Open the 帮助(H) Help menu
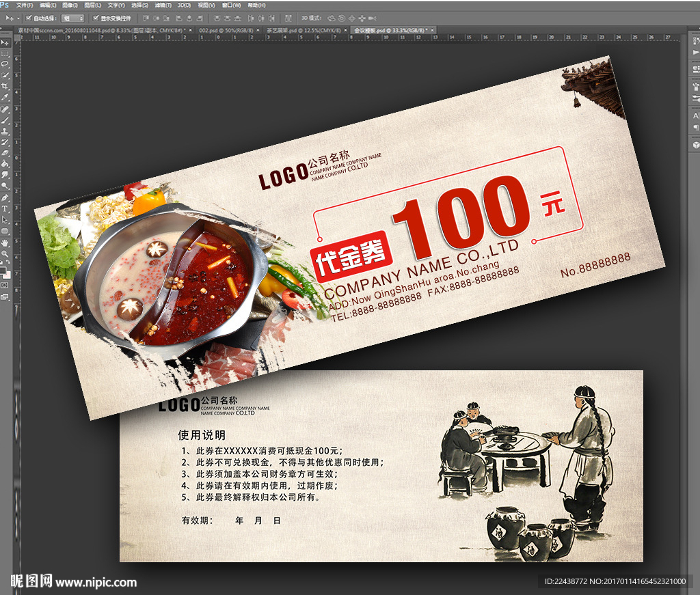The width and height of the screenshot is (700, 595). pos(256,5)
